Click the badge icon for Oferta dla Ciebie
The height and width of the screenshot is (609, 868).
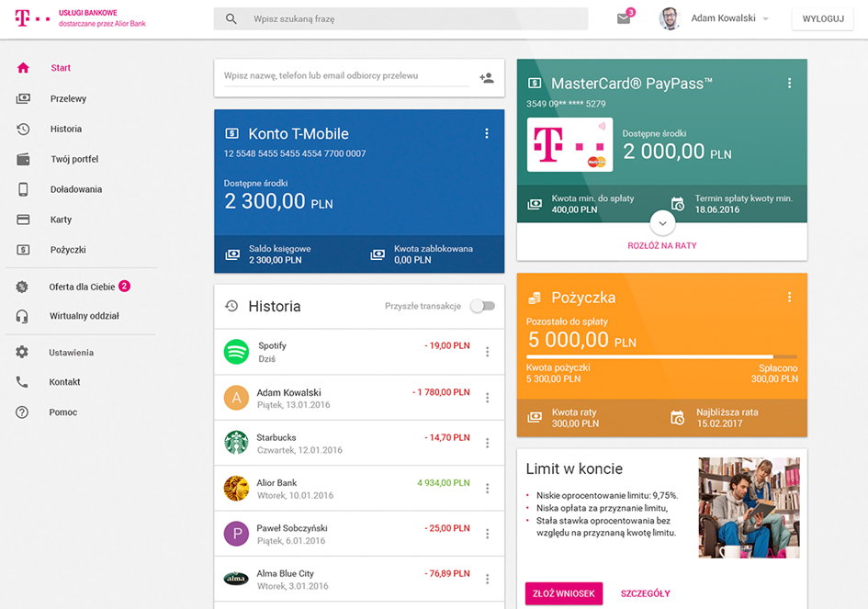tap(22, 287)
